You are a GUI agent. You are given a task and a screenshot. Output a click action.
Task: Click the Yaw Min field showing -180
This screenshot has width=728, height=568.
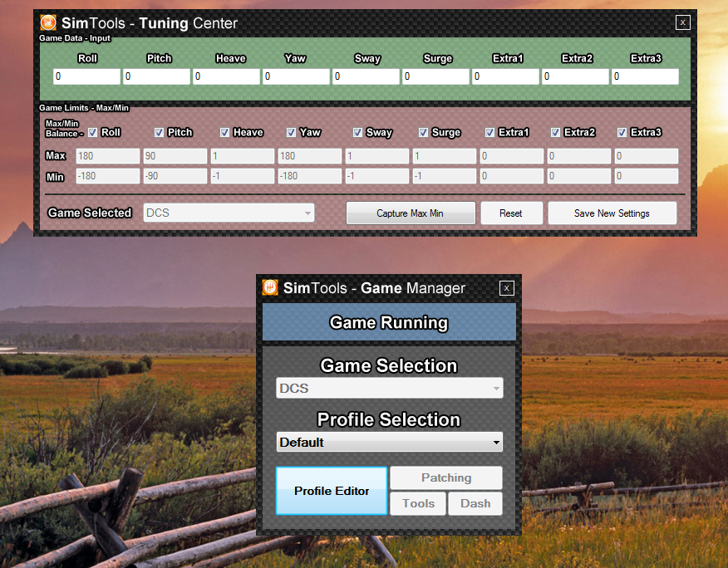(x=310, y=176)
